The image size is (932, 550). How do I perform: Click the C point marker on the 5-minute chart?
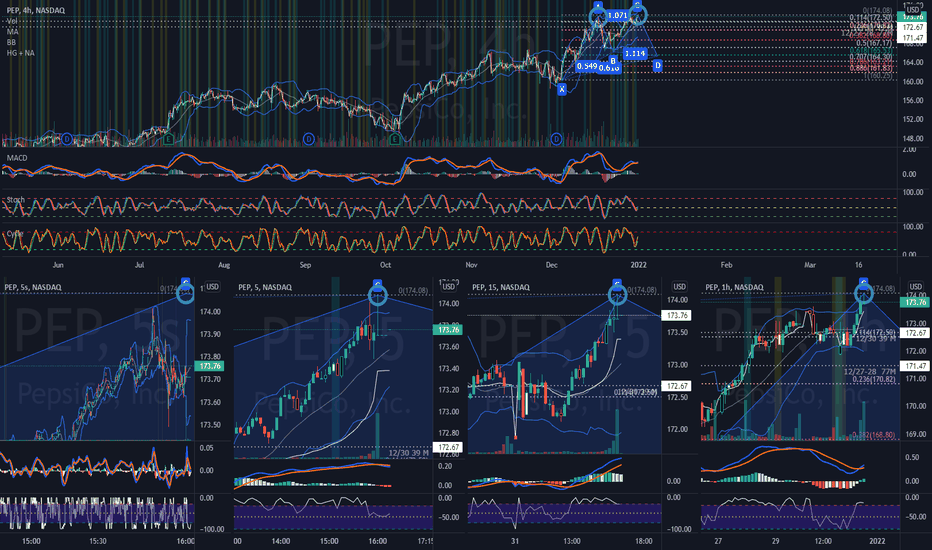pos(377,284)
